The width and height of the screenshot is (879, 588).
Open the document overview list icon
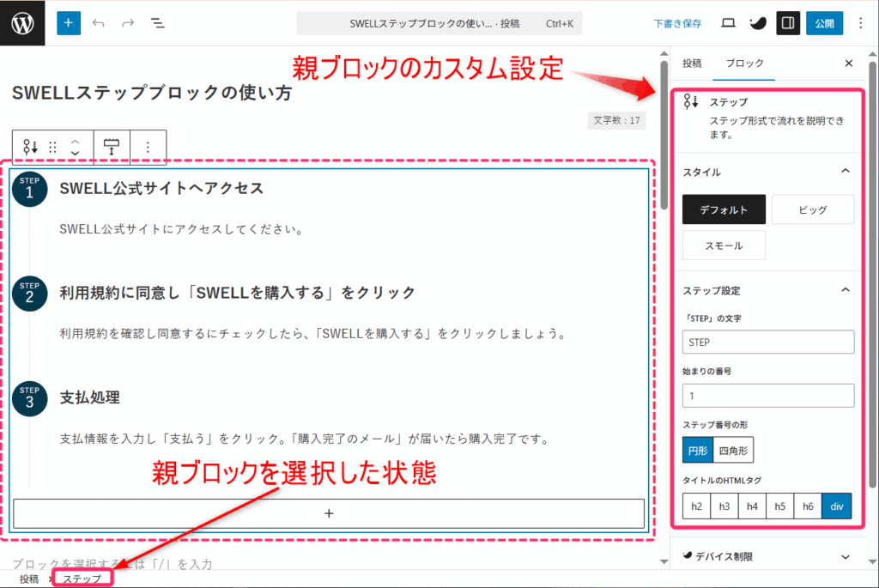tap(158, 23)
